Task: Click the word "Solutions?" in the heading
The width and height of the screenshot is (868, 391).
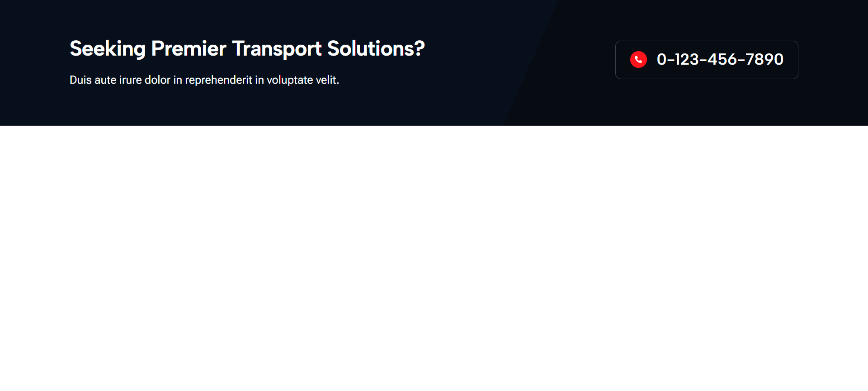Action: coord(376,48)
